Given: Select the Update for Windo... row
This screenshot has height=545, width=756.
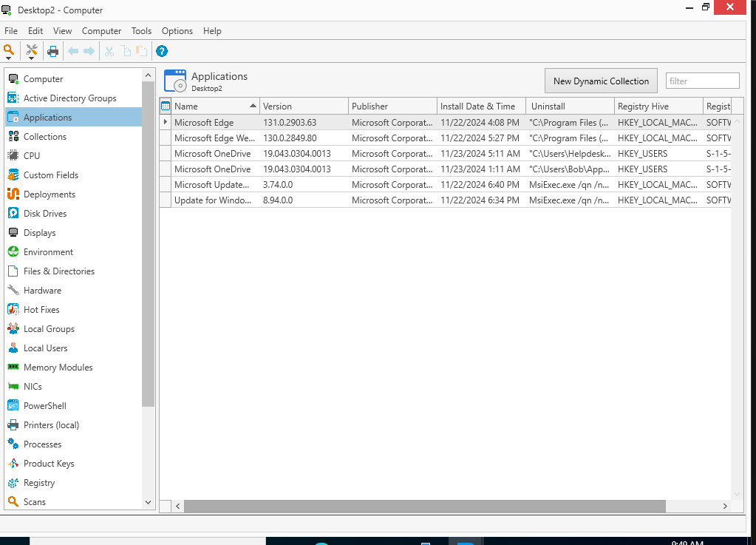Looking at the screenshot, I should coord(446,200).
